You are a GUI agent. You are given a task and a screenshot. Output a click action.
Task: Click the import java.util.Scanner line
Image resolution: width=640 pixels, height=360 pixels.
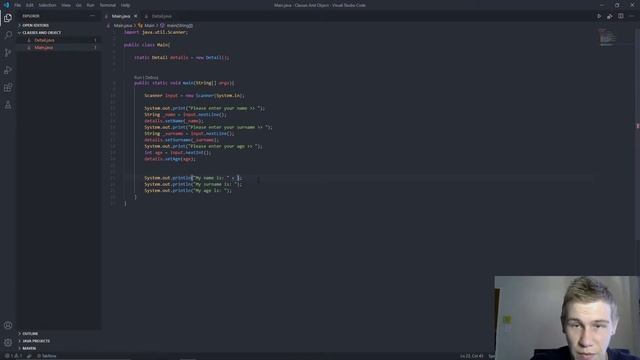pyautogui.click(x=156, y=32)
